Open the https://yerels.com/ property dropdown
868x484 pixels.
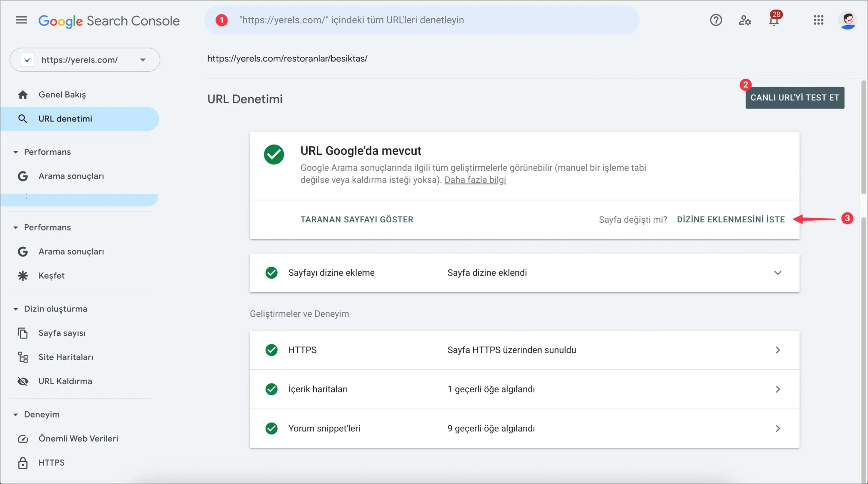(85, 60)
